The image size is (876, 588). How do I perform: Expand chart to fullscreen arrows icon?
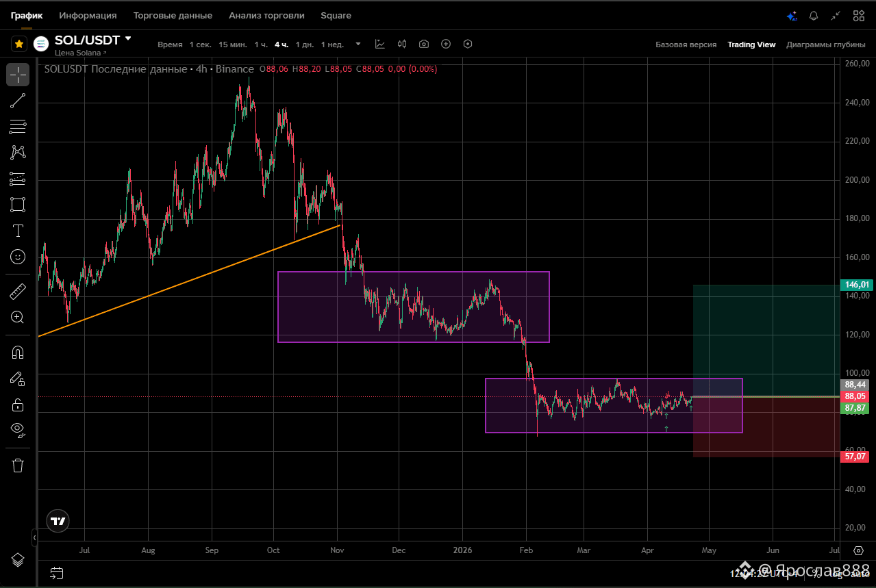point(836,16)
